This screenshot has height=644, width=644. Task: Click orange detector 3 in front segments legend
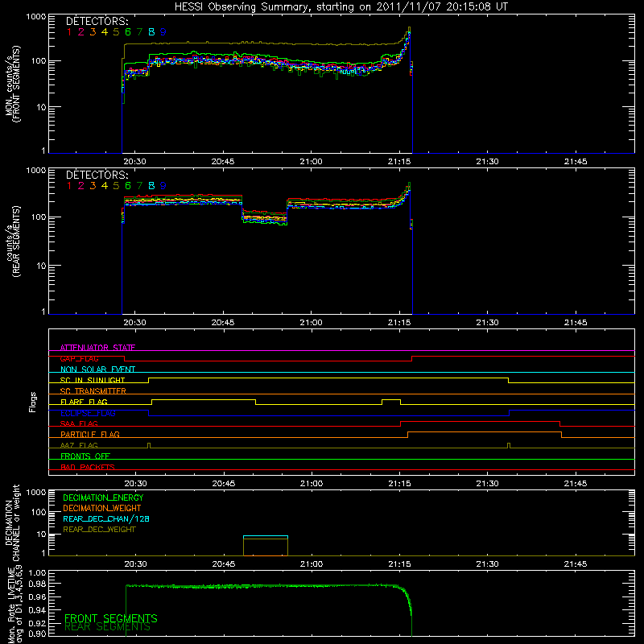click(x=93, y=32)
